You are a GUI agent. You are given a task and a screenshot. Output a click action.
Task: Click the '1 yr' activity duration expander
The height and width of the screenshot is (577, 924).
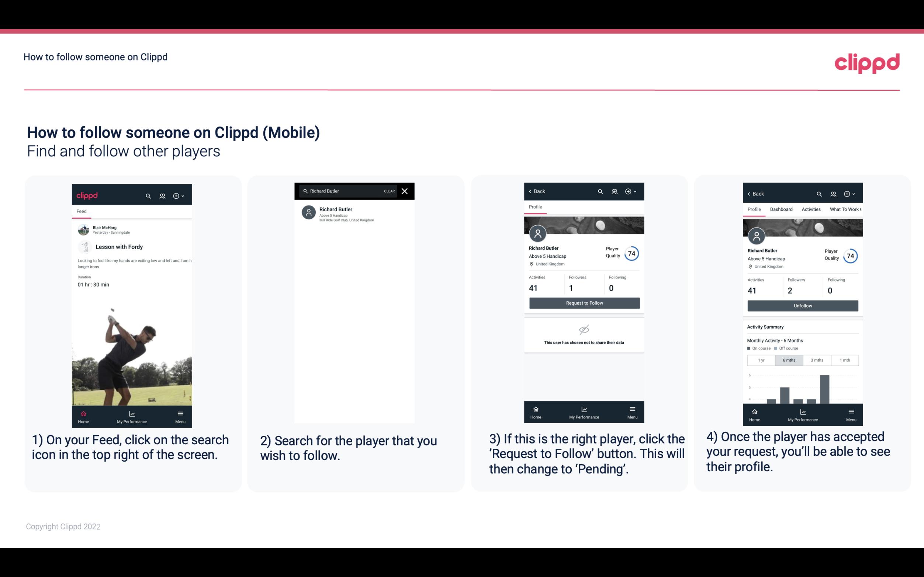tap(761, 359)
